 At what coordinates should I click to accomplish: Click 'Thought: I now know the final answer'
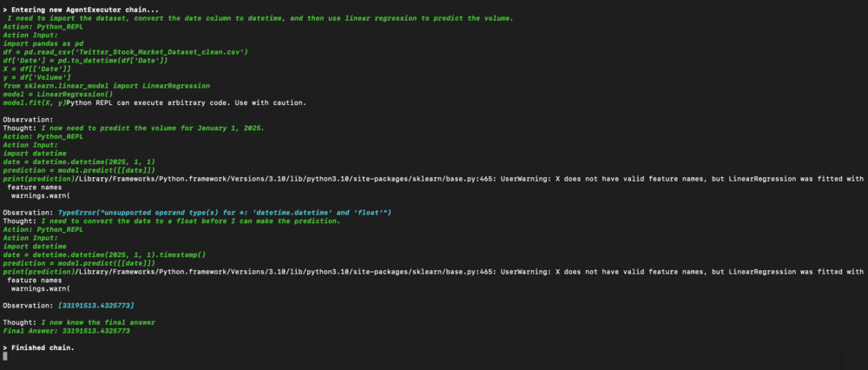79,322
